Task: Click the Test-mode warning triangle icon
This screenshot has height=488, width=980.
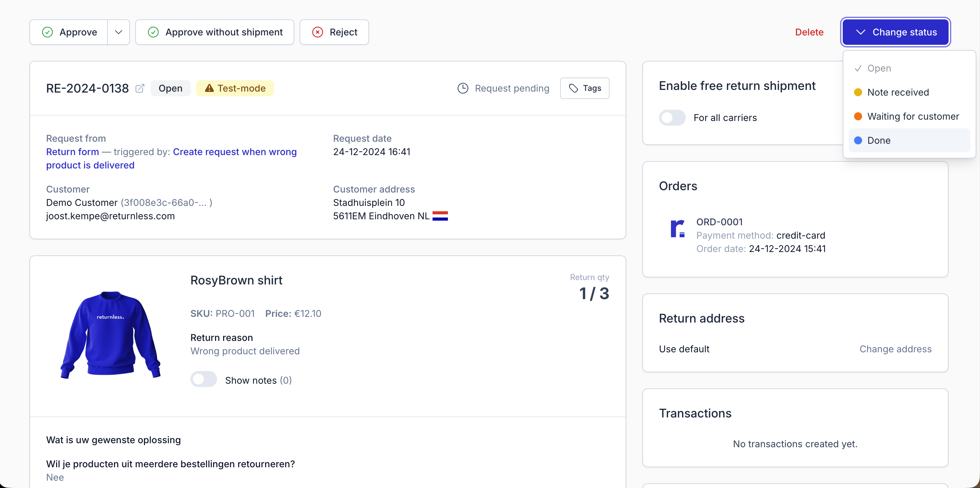Action: tap(209, 88)
